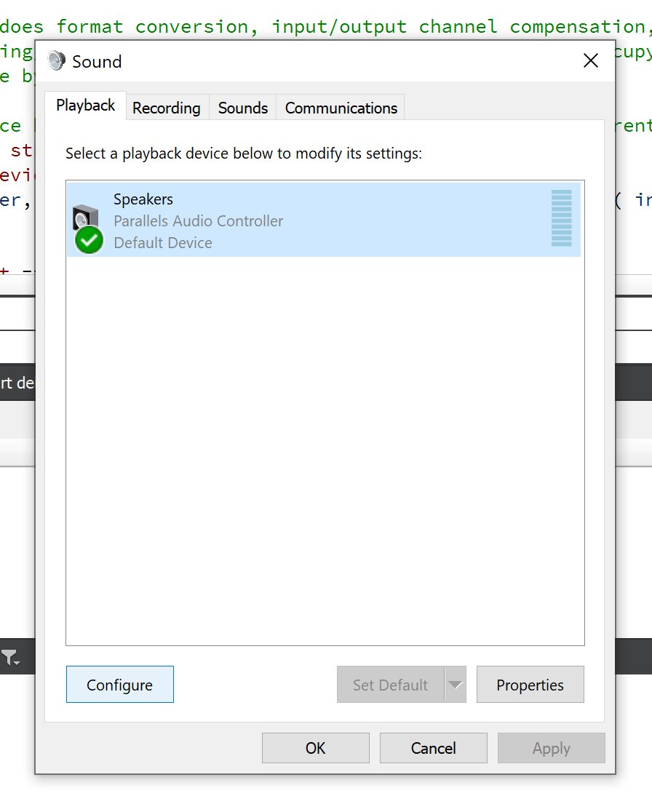Open the Set Default dropdown arrow
Screen dimensions: 652x812
456,684
